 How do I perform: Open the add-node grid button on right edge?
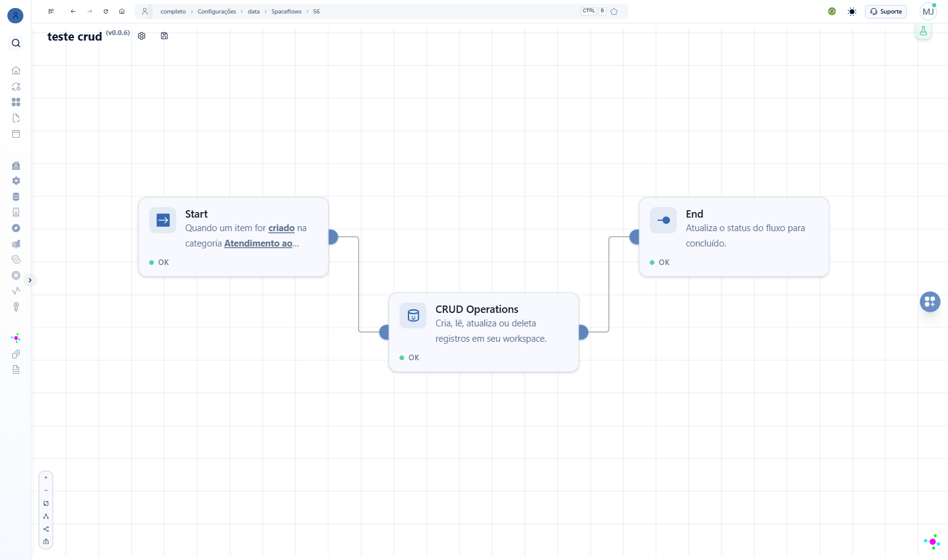click(930, 302)
